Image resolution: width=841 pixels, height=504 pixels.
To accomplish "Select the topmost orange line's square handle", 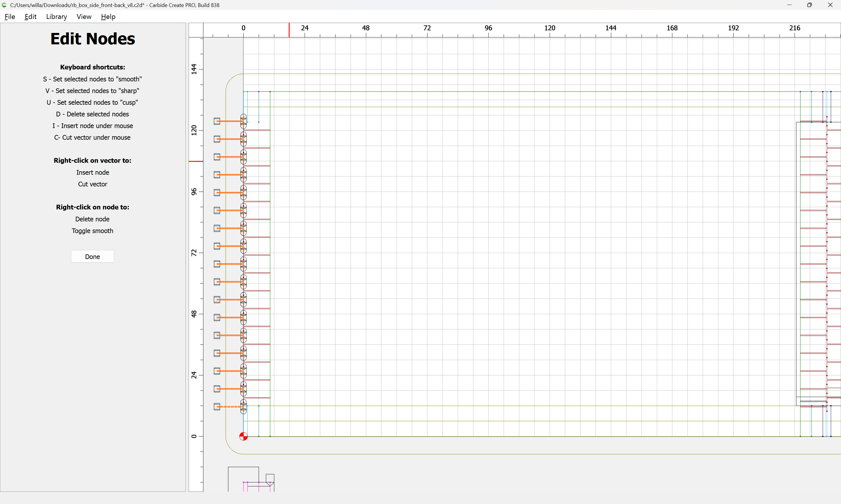I will pos(217,121).
